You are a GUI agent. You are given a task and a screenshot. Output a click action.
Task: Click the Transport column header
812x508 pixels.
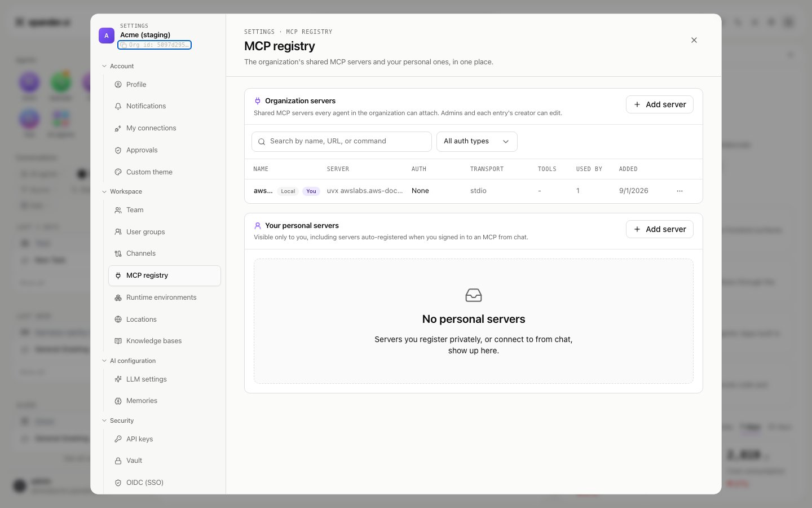tap(487, 169)
